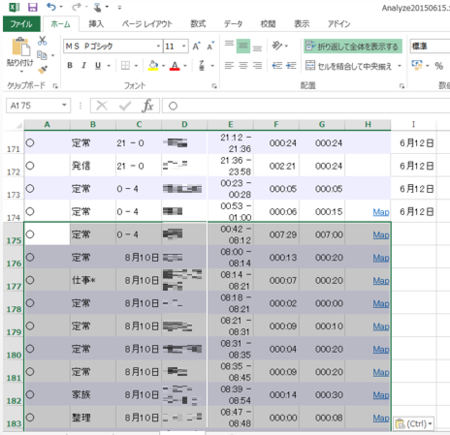Image resolution: width=450 pixels, height=435 pixels.
Task: Click the decrease indent icon
Action: (277, 66)
